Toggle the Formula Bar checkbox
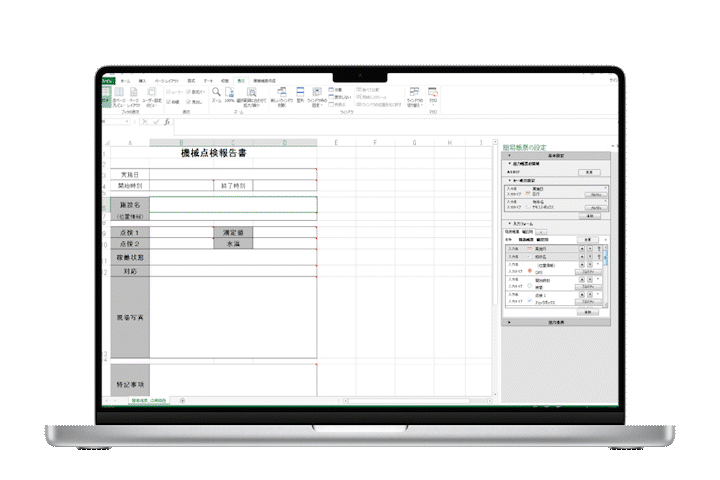This screenshot has width=720, height=480. pyautogui.click(x=188, y=93)
